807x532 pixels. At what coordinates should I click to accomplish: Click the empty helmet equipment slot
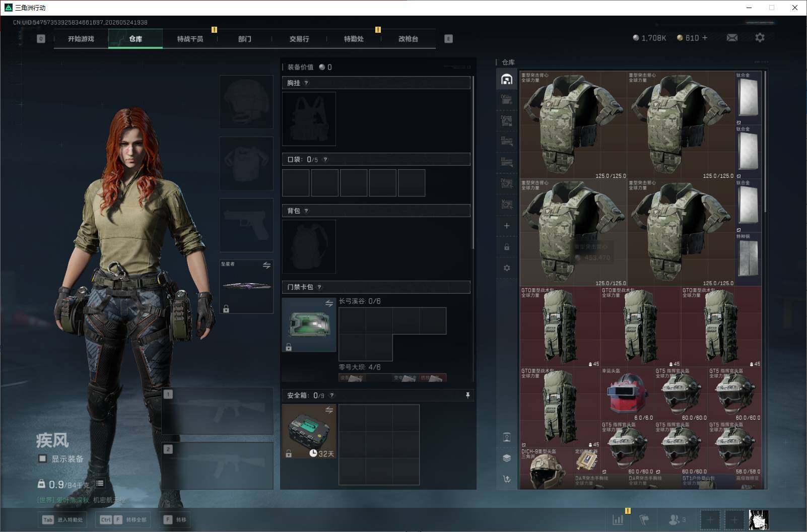pos(246,102)
